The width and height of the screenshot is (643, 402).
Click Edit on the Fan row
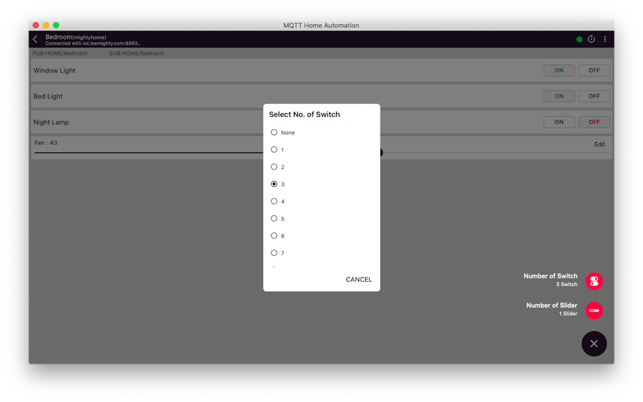pyautogui.click(x=599, y=144)
